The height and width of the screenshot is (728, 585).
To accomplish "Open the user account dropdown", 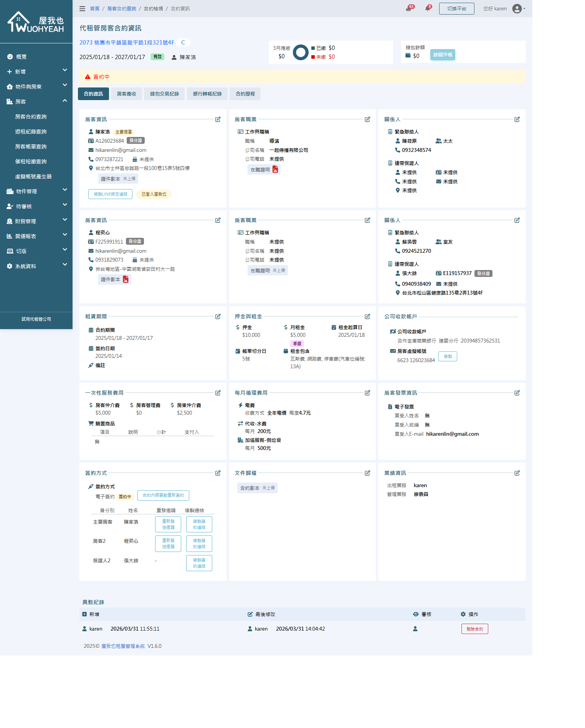I will pos(519,8).
